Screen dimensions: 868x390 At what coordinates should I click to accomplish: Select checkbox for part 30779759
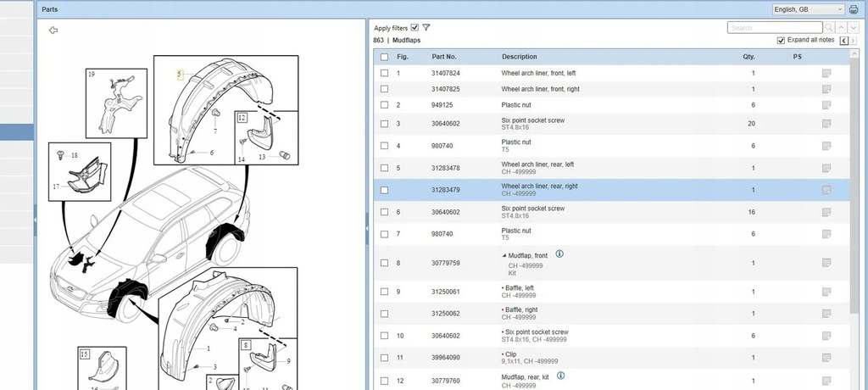pyautogui.click(x=384, y=263)
